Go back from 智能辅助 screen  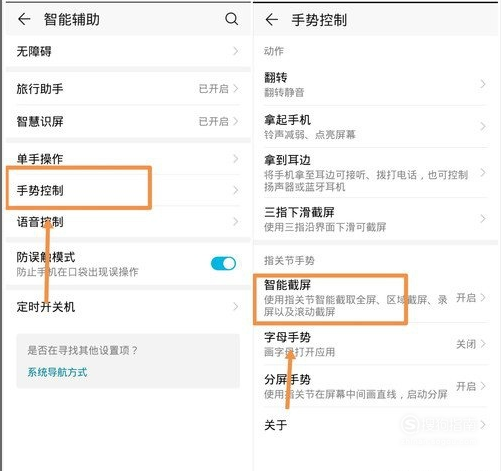(24, 19)
